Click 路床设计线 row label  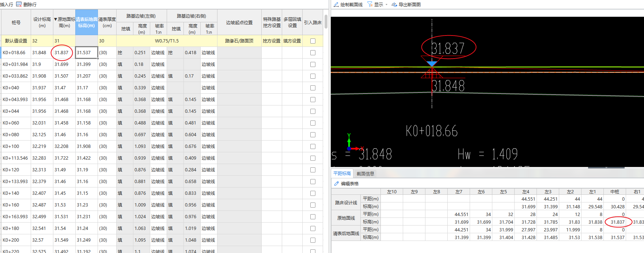coord(346,202)
